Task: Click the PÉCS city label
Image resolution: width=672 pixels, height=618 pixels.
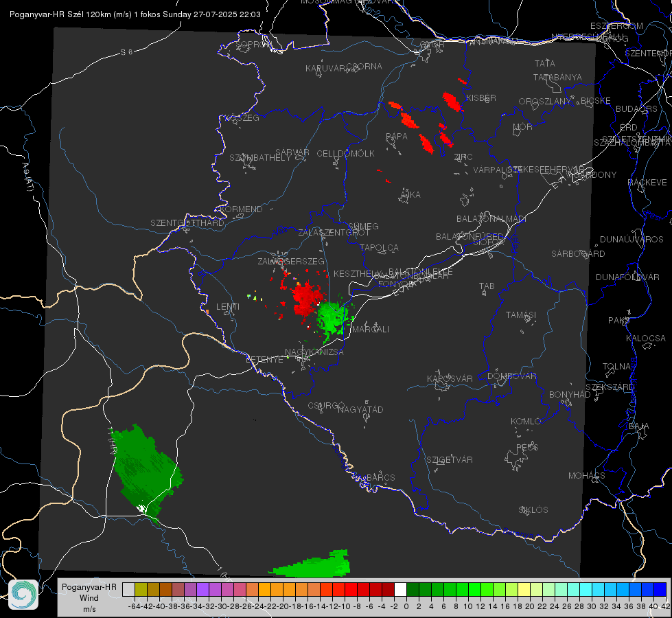Action: (527, 447)
